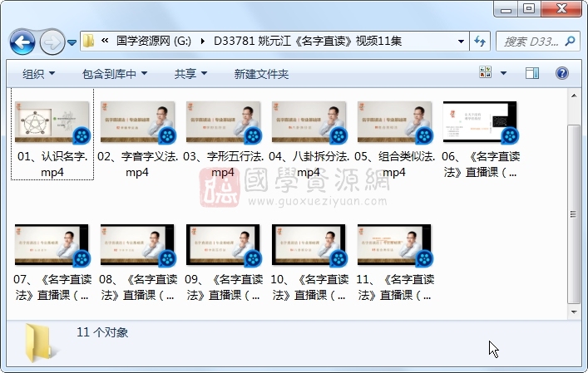Click scrollbar up arrow
This screenshot has width=588, height=373.
pyautogui.click(x=574, y=96)
